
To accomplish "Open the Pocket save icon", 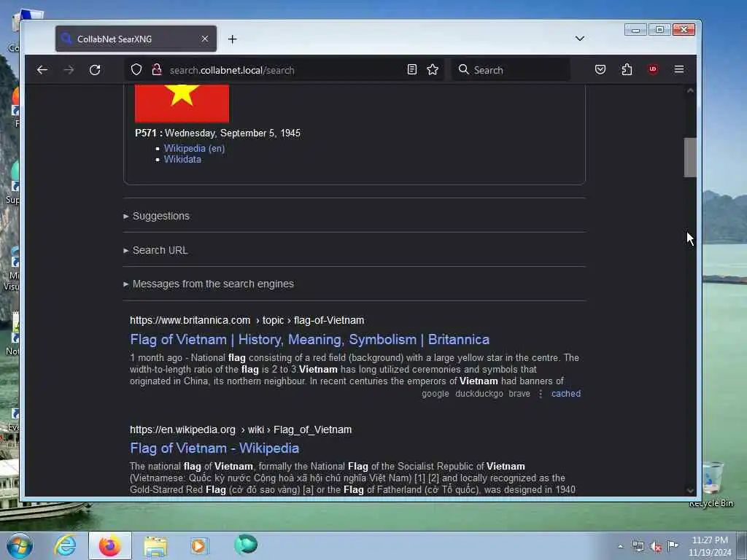I will (x=600, y=69).
